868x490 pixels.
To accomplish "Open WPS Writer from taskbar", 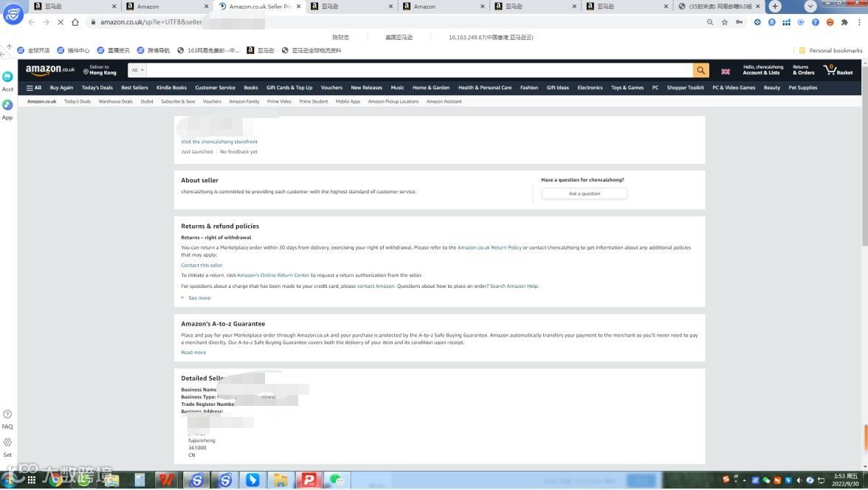I will click(x=167, y=480).
